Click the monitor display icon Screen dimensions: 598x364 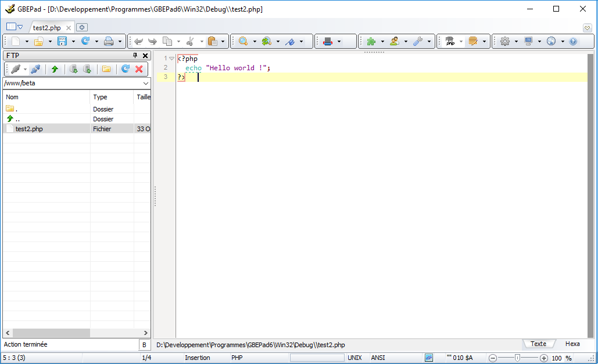[528, 41]
